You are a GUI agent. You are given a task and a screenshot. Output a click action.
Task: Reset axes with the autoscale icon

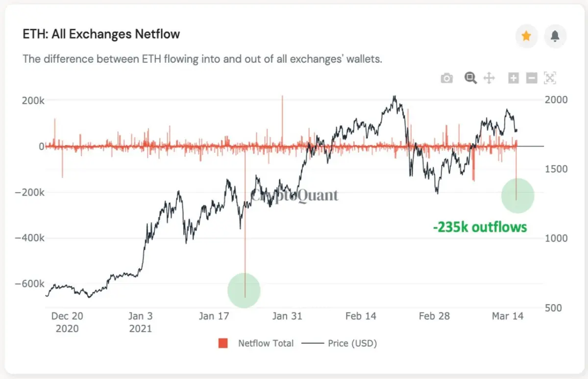(x=550, y=78)
